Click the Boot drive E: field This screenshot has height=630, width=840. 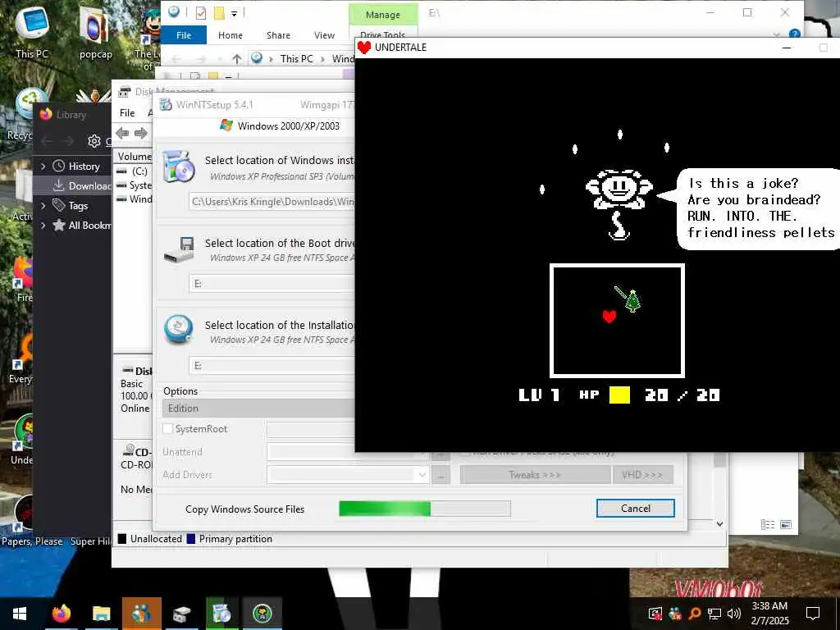click(272, 283)
